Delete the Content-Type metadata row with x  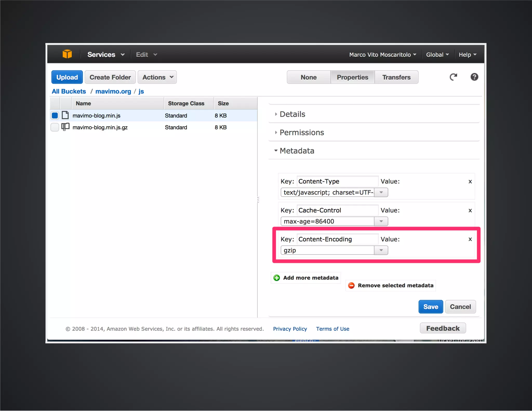470,182
